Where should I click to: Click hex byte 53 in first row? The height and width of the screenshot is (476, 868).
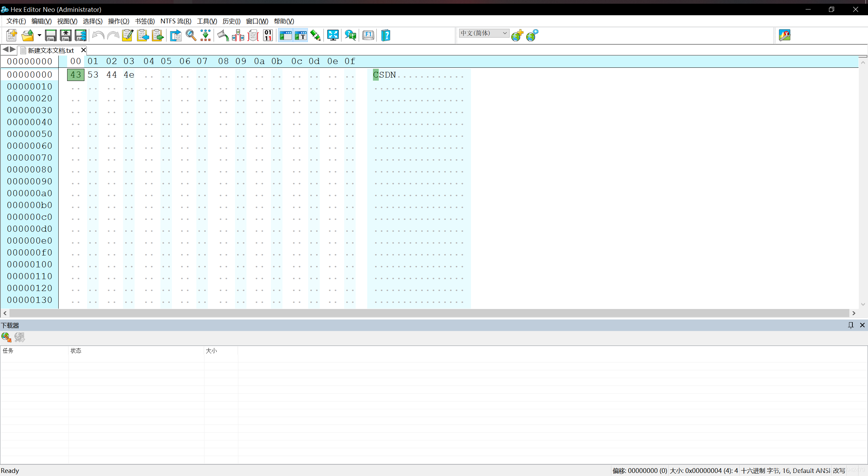click(x=93, y=75)
